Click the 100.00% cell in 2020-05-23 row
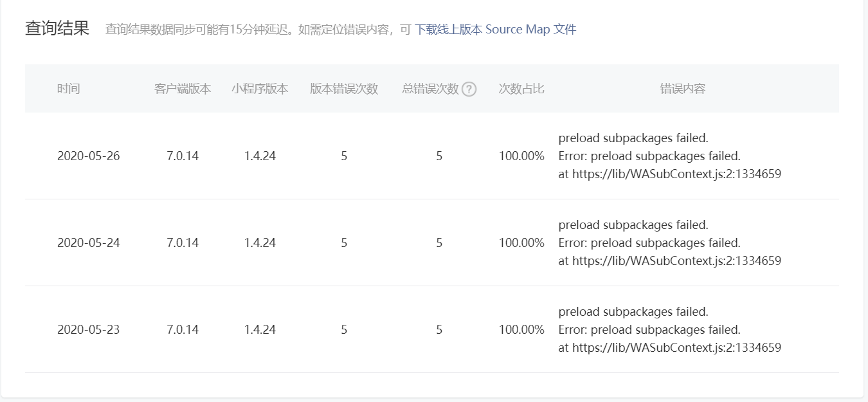This screenshot has width=868, height=402. pyautogui.click(x=521, y=330)
